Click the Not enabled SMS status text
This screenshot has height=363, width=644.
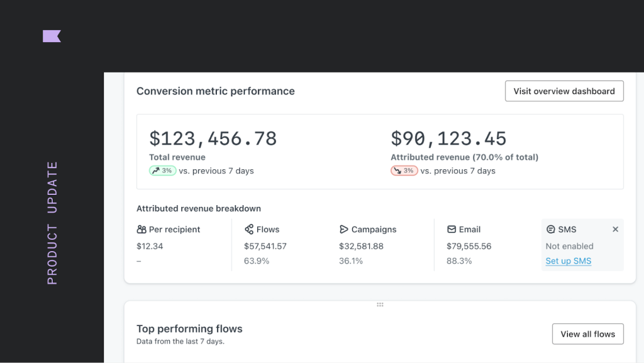tap(569, 246)
